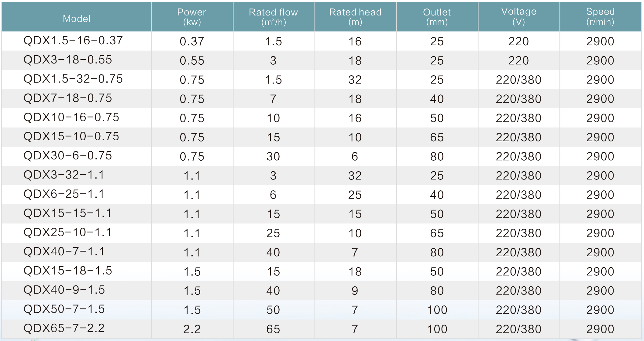This screenshot has height=341, width=644.
Task: Click the 2.2 power value
Action: coord(192,329)
